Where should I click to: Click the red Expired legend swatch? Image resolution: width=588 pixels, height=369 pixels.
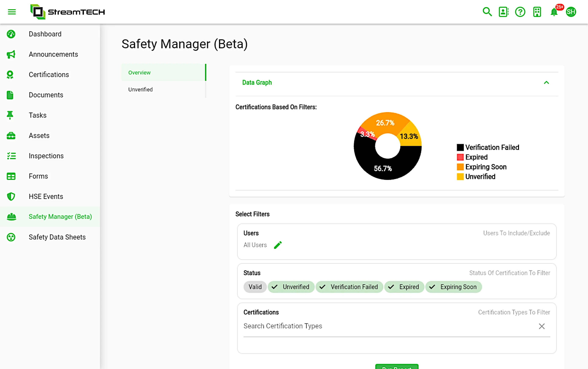pos(460,157)
